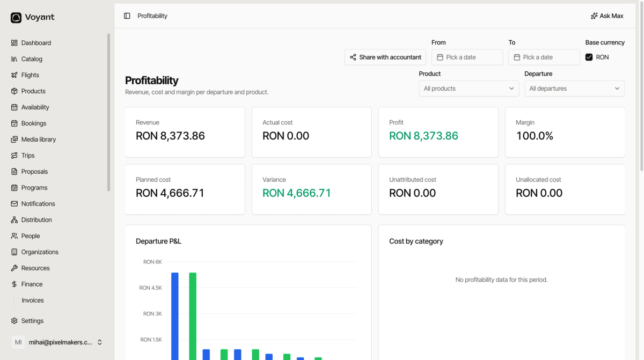
Task: Click the Organizations building icon
Action: [x=14, y=252]
